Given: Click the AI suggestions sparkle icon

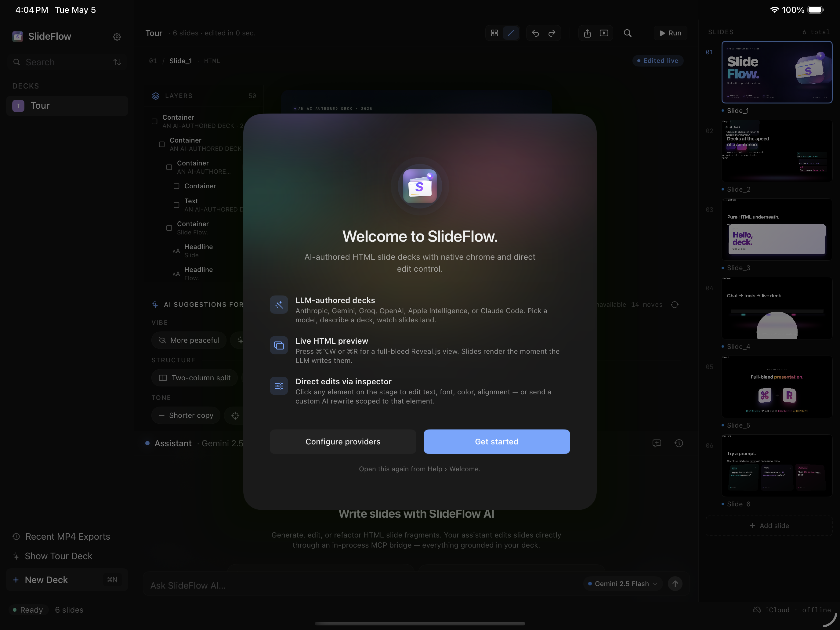Looking at the screenshot, I should click(x=155, y=305).
